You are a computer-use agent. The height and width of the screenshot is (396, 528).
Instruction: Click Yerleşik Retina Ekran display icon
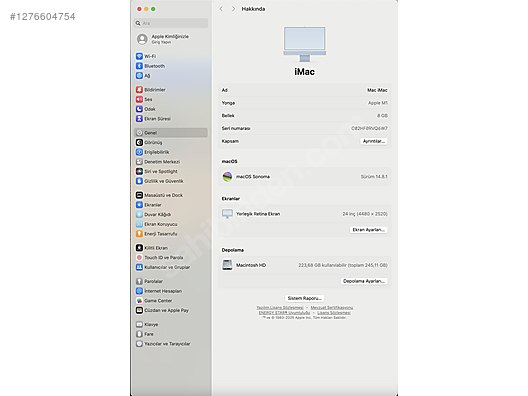(x=227, y=214)
